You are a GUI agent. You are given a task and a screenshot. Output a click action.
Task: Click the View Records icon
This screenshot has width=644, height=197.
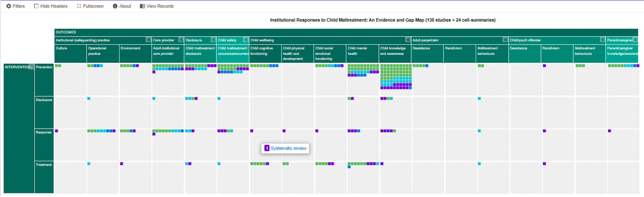(x=142, y=6)
